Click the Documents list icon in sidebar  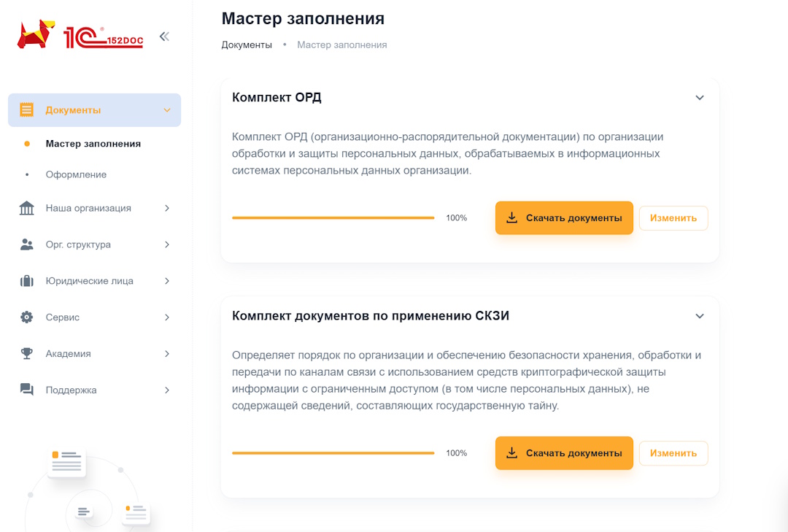[27, 110]
